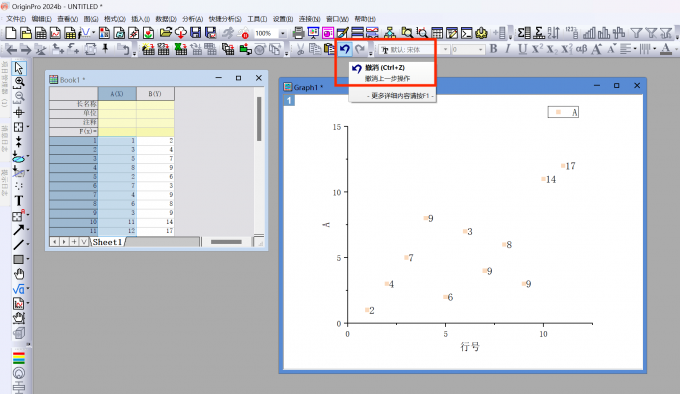680x394 pixels.
Task: Click cell value 17 in Book1 row 11
Action: [156, 231]
